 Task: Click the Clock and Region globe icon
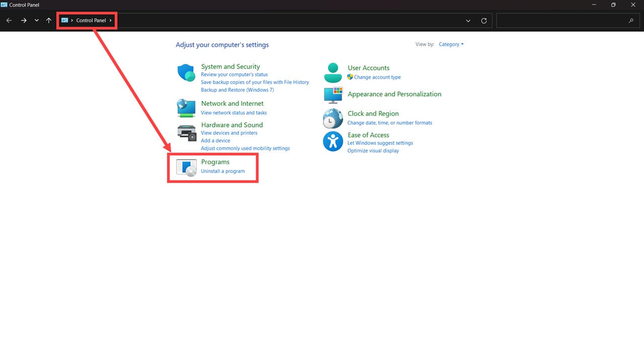333,118
